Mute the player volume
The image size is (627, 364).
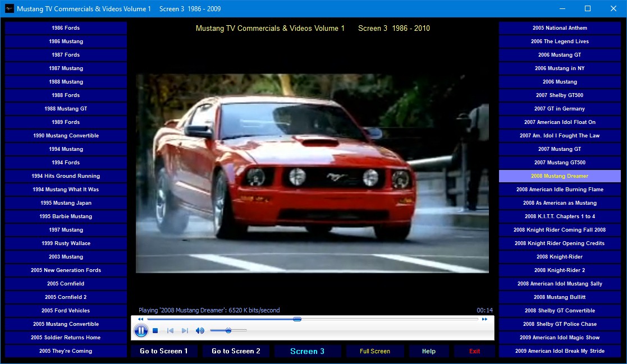[x=200, y=330]
